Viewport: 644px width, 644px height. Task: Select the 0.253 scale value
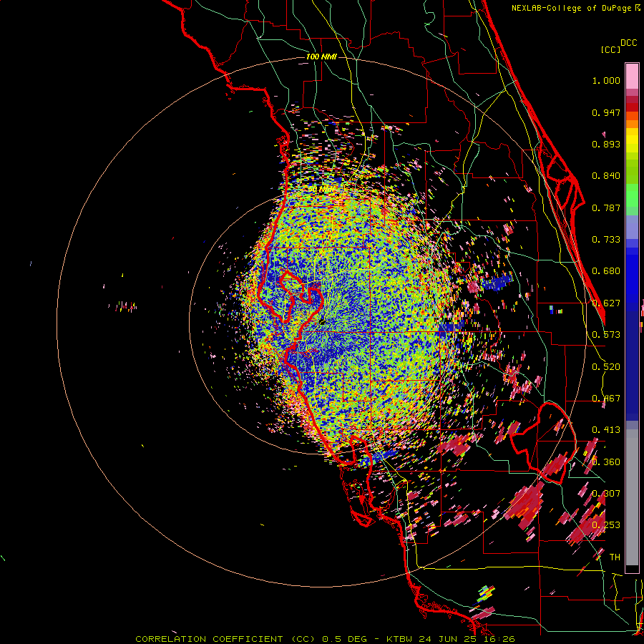click(x=606, y=525)
